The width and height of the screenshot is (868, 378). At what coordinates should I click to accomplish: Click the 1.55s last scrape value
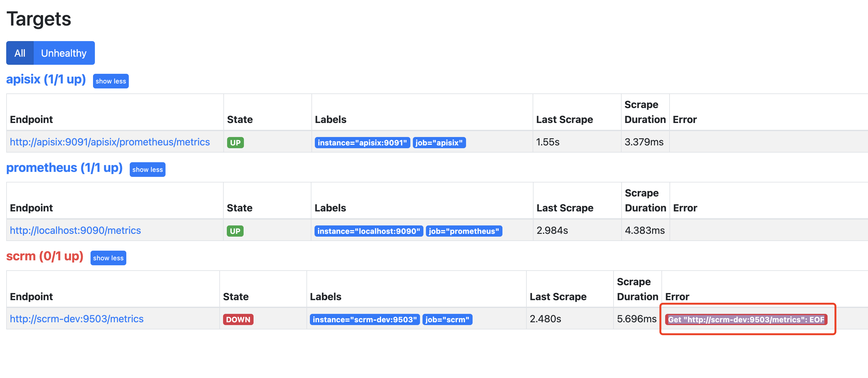coord(548,142)
